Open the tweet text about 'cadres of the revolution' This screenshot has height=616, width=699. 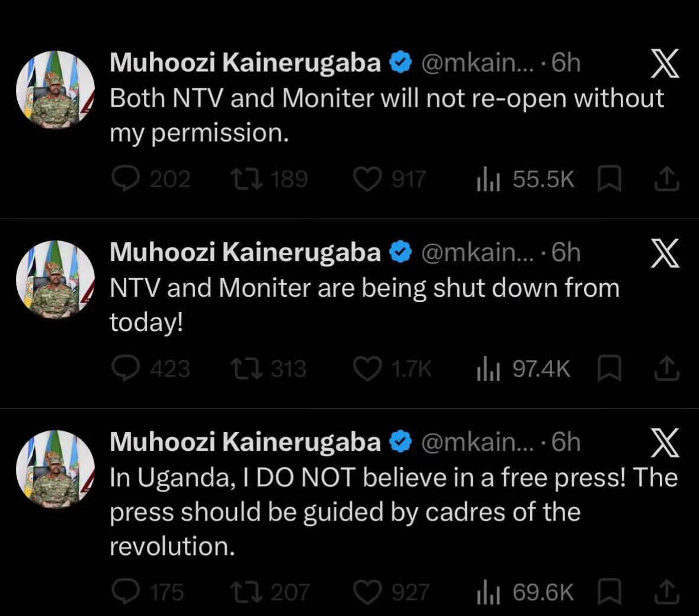pos(394,511)
